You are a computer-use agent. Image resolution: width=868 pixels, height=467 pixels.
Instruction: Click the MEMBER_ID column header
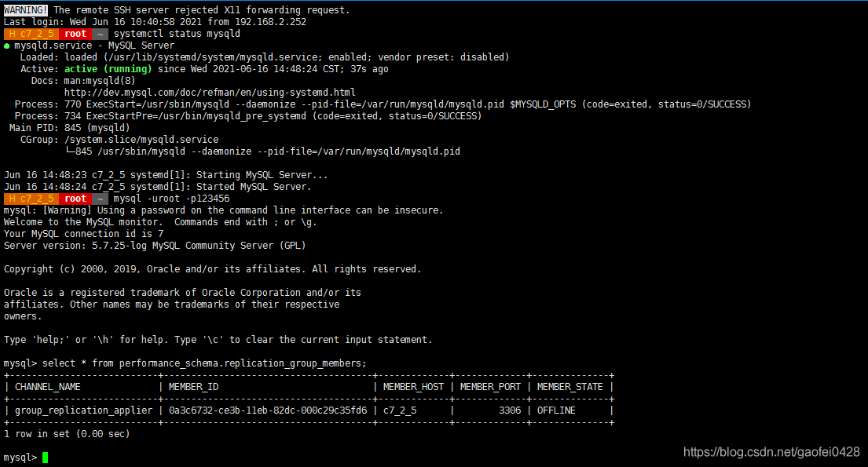click(194, 387)
